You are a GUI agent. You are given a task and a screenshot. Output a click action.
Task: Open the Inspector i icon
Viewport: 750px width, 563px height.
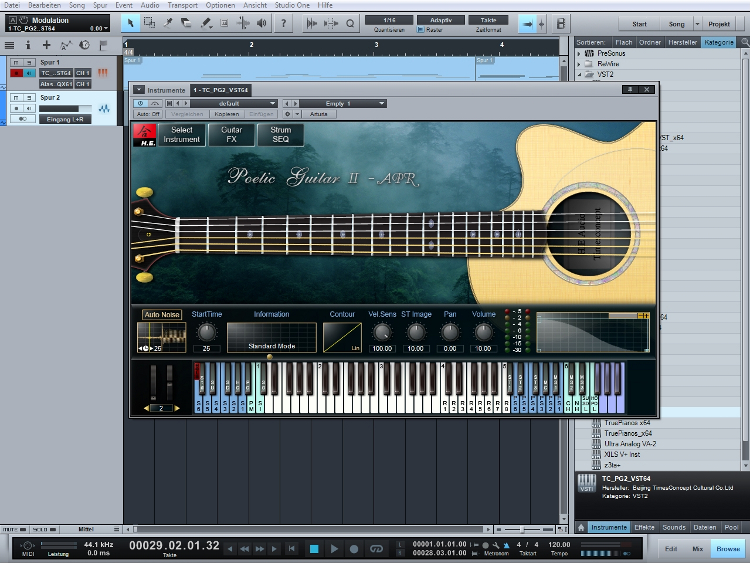pos(28,45)
